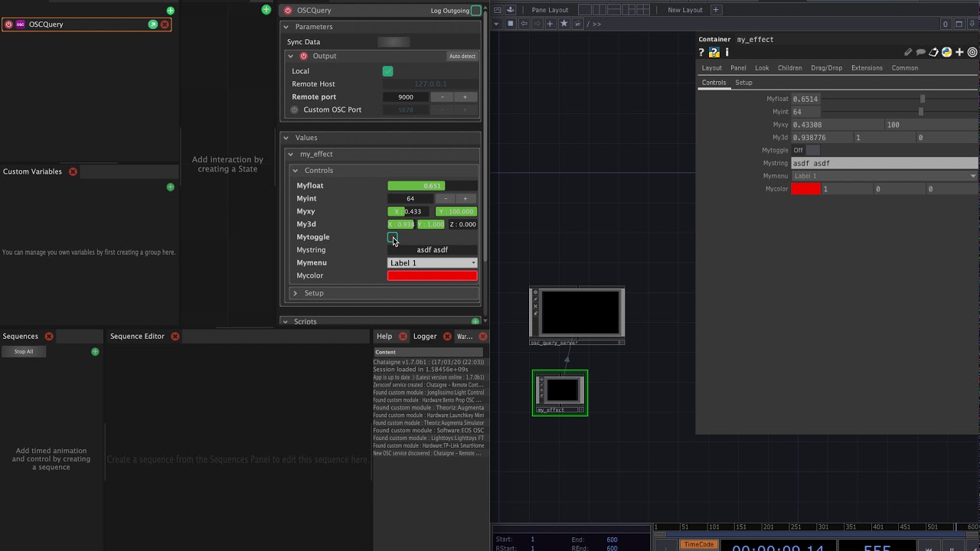The height and width of the screenshot is (551, 980).
Task: Go back with pane left arrow
Action: point(524,24)
